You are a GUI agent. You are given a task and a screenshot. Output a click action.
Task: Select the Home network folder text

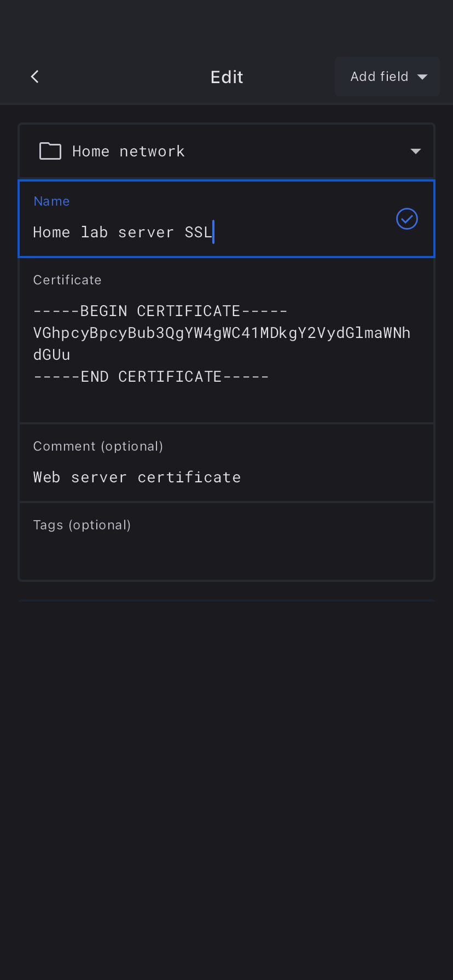pos(129,151)
